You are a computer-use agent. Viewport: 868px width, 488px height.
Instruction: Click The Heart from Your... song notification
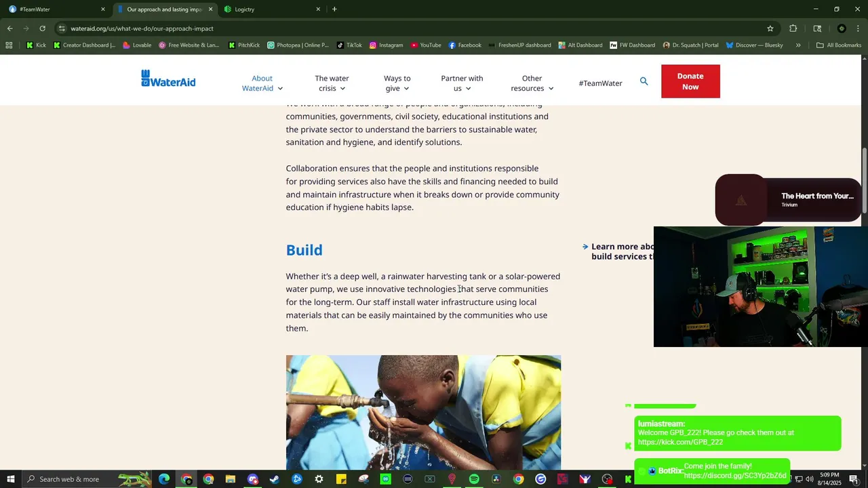click(x=788, y=200)
